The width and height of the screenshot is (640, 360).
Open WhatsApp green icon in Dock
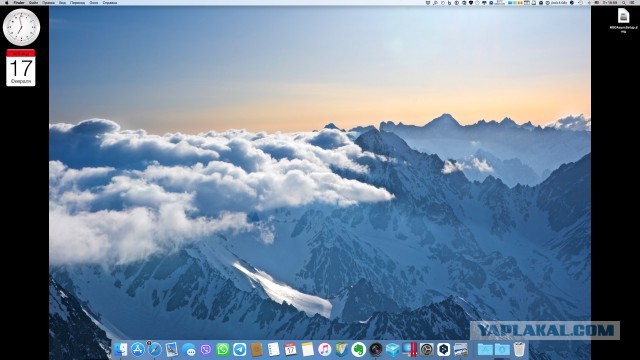coord(222,349)
